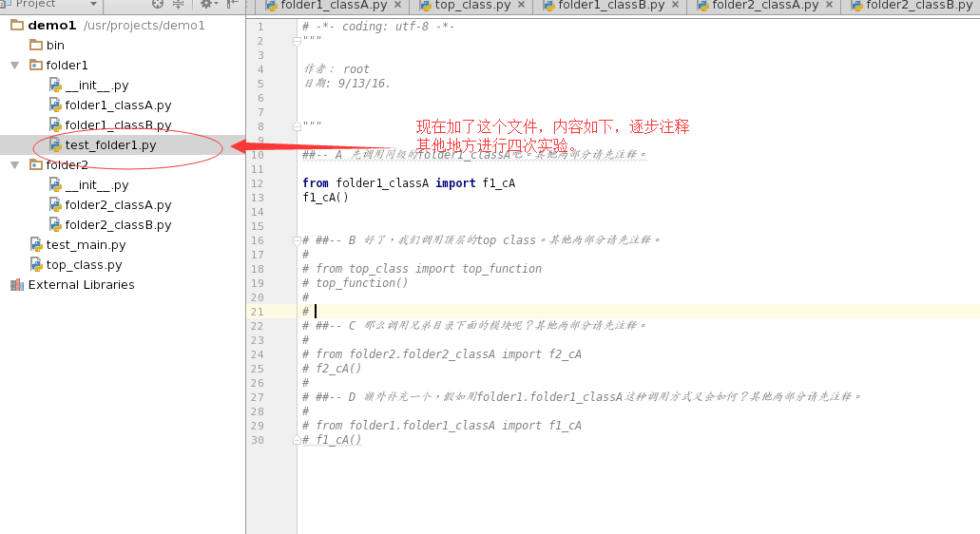
Task: Open folder1_classB.py in the project tree
Action: pos(110,124)
